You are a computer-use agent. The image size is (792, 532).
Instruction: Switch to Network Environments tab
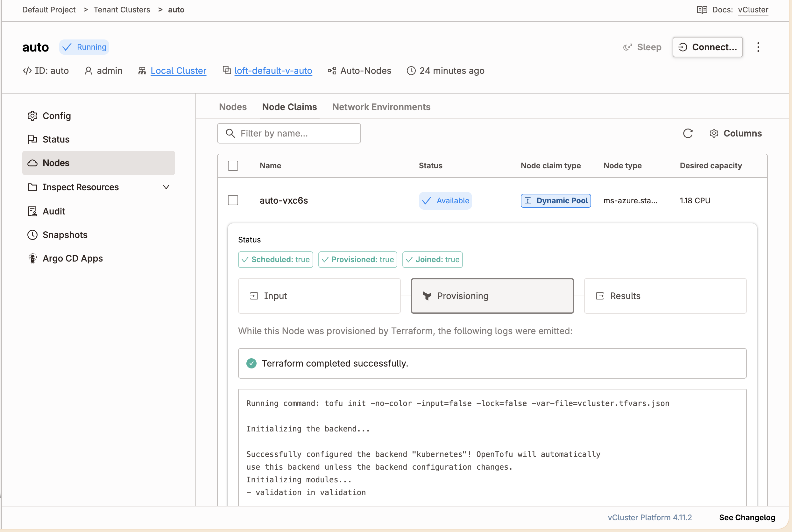[x=381, y=107]
